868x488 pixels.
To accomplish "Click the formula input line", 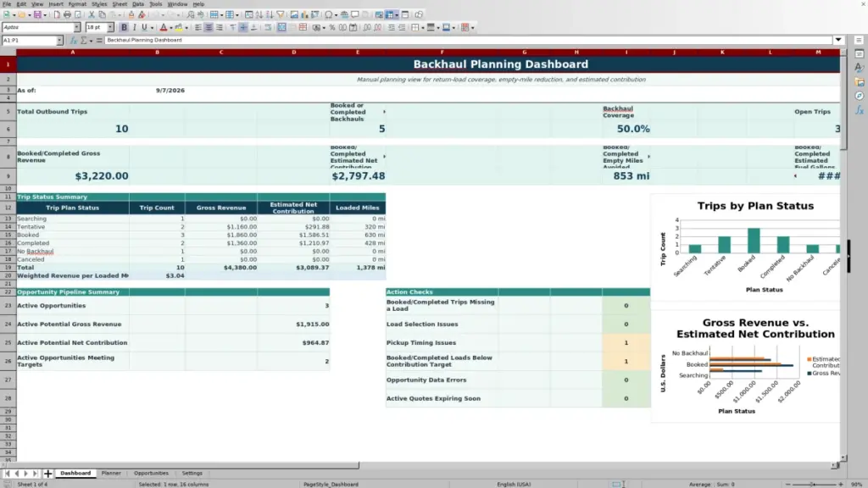I will coord(468,40).
